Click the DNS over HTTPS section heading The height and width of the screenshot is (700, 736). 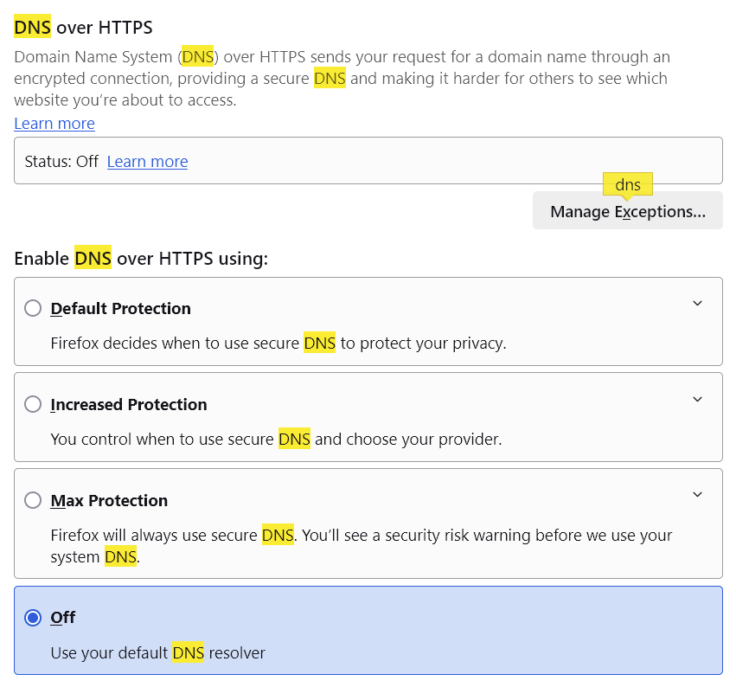point(83,28)
